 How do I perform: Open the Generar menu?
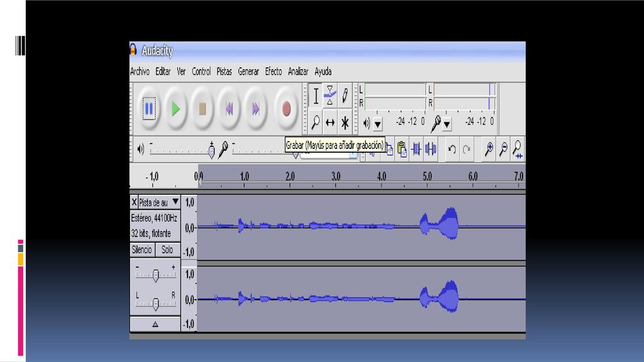tap(248, 72)
